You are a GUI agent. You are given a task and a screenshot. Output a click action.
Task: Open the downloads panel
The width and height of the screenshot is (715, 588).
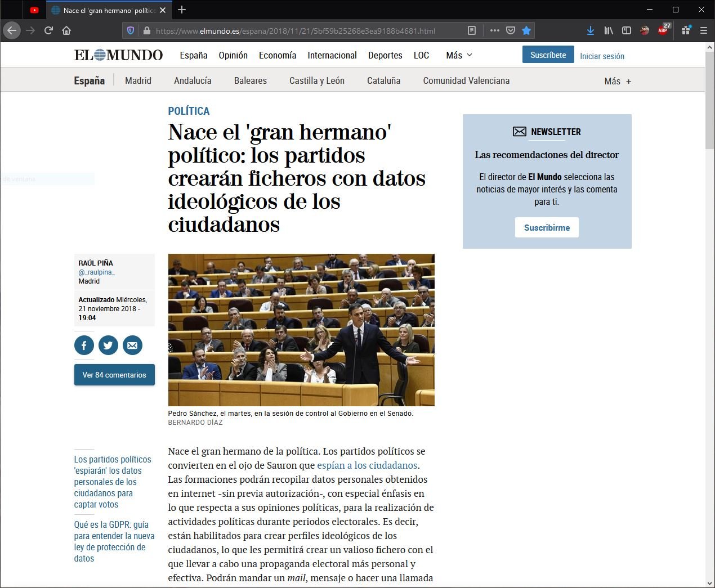pos(590,30)
